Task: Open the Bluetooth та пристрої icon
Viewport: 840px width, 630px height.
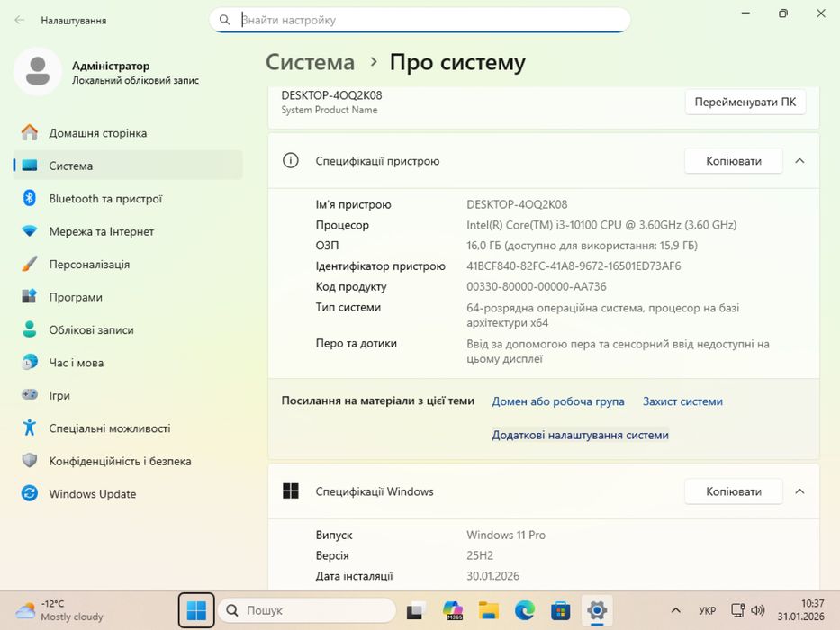Action: click(x=30, y=198)
